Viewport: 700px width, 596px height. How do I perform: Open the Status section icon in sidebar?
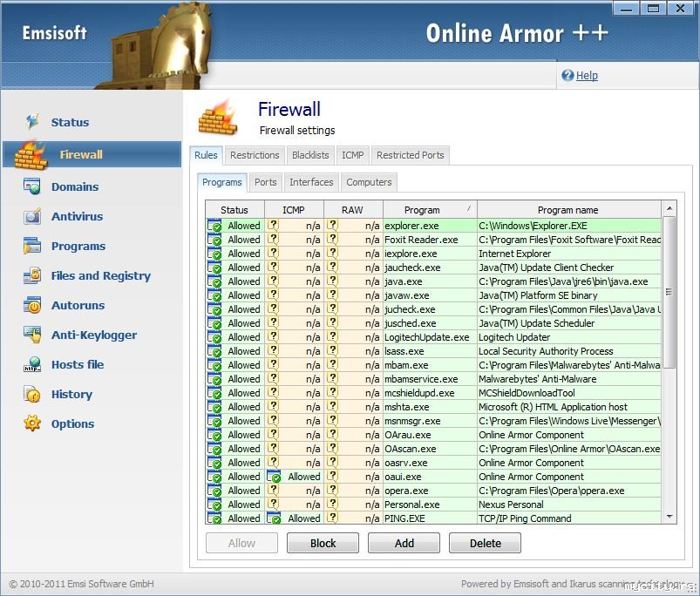click(32, 121)
